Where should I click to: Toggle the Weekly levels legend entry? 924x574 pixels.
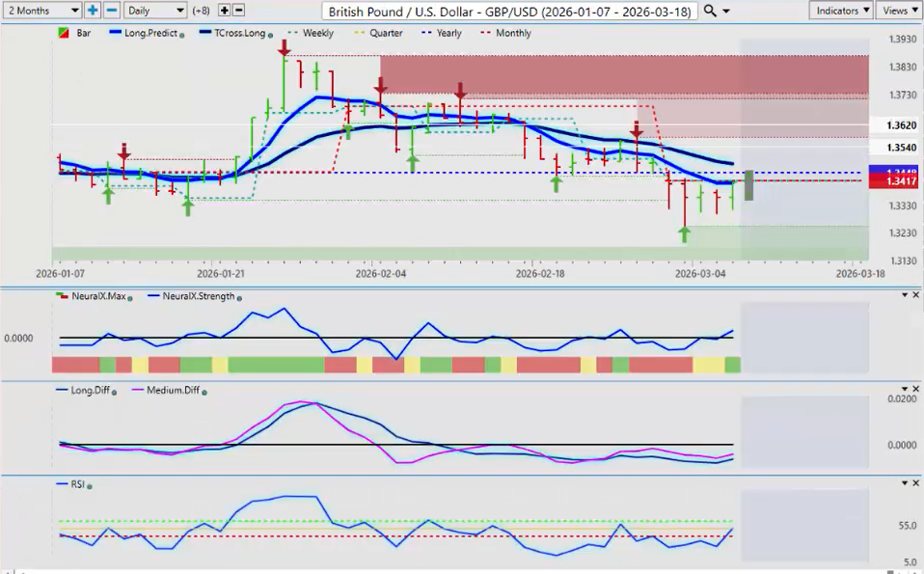pyautogui.click(x=313, y=33)
